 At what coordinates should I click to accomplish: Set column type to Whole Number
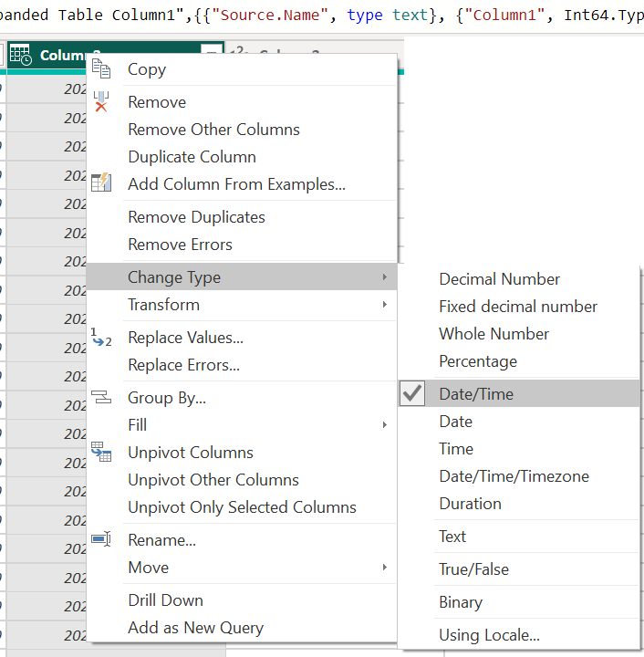(493, 334)
